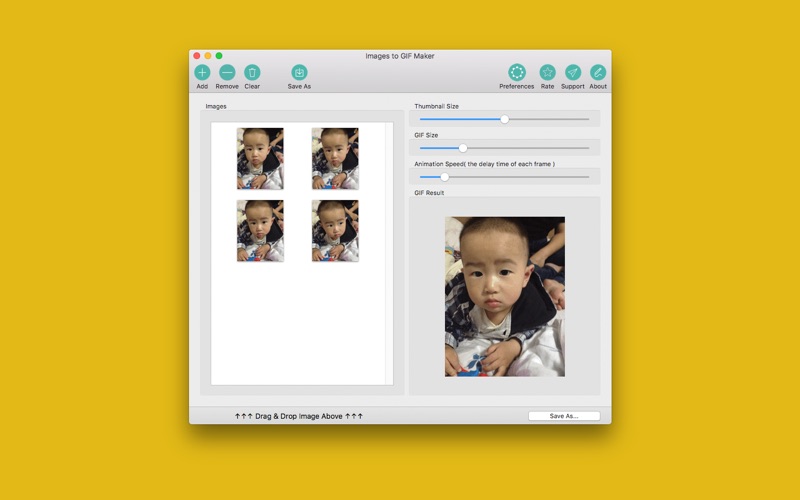Screen dimensions: 800x500
Task: Click the 'Drag & Drop Image Above' text
Action: point(298,416)
